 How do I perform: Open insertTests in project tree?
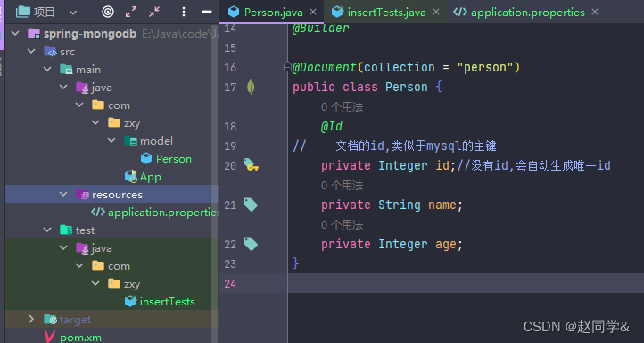click(168, 302)
